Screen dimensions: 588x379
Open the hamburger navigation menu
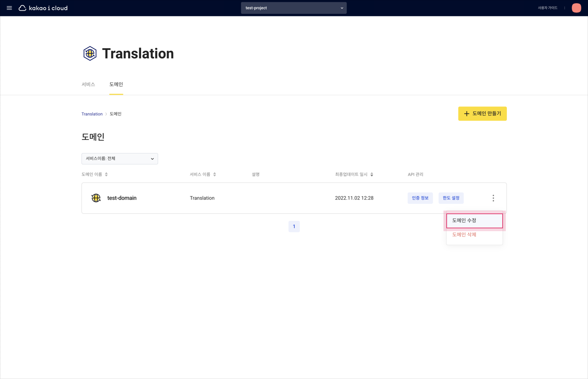tap(9, 8)
